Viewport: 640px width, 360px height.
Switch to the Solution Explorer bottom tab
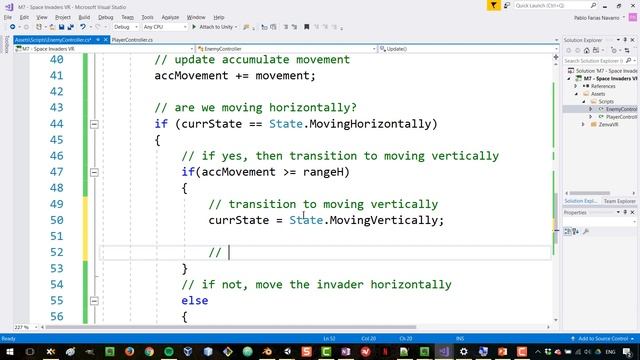(x=581, y=201)
